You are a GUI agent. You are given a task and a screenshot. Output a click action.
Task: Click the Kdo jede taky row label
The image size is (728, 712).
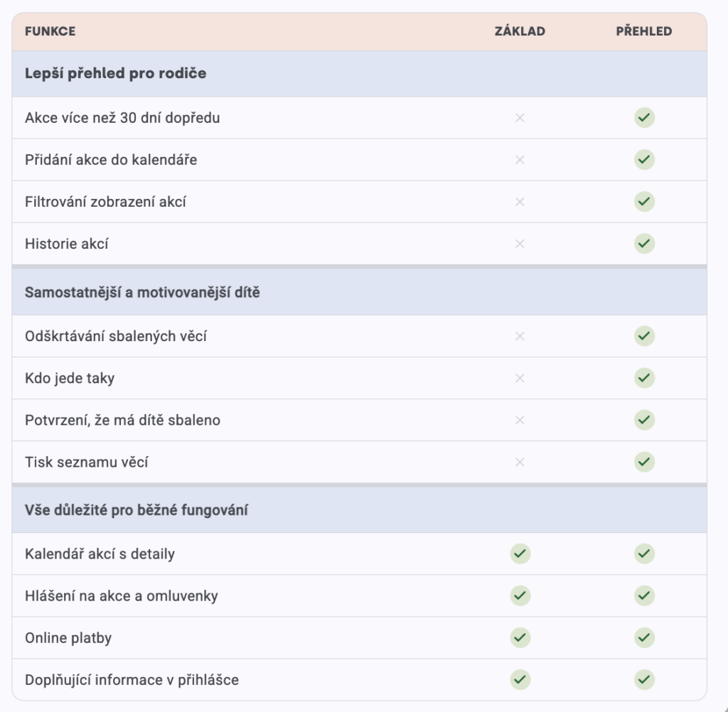point(70,378)
